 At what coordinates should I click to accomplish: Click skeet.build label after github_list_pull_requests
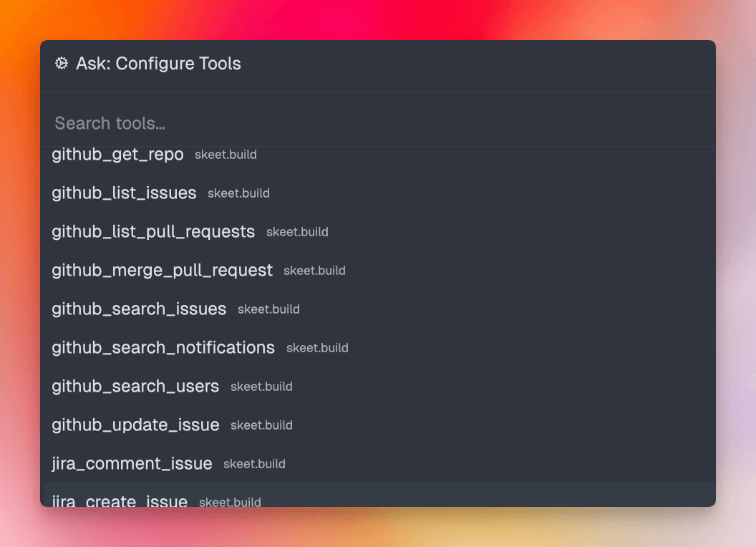pyautogui.click(x=297, y=232)
